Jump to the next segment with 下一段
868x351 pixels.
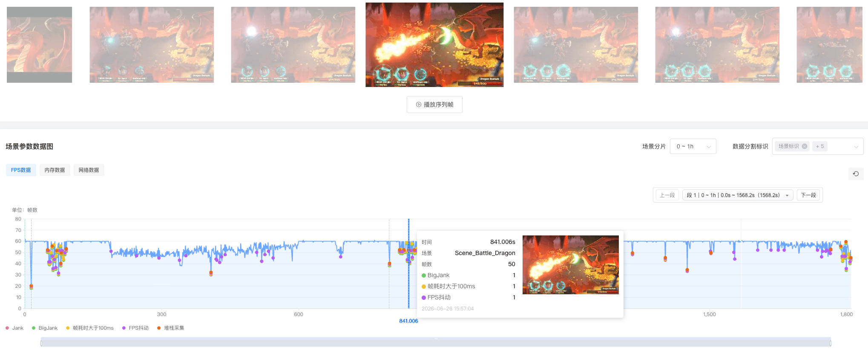808,195
